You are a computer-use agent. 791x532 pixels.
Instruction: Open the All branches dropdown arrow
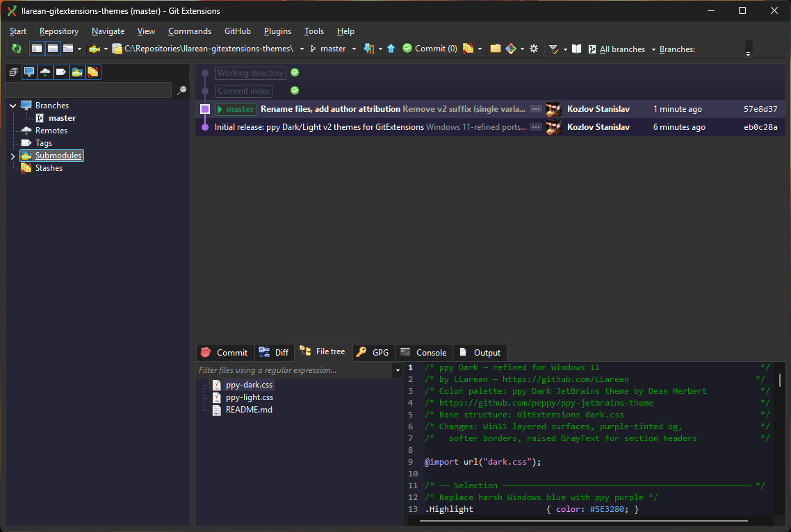click(x=653, y=49)
